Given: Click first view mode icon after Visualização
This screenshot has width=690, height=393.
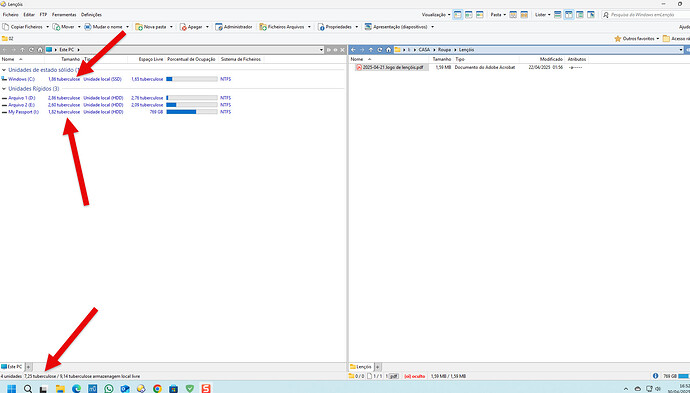Looking at the screenshot, I should [458, 15].
